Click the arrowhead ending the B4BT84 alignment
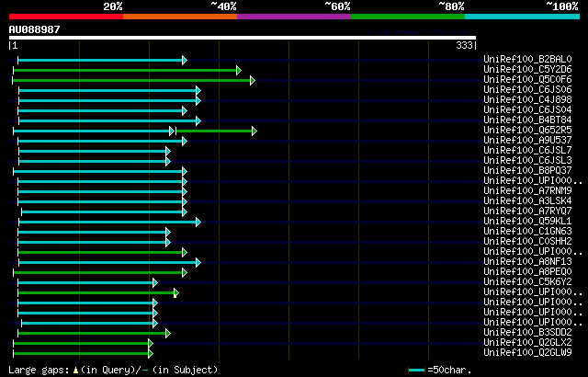This screenshot has width=588, height=377. (x=198, y=120)
